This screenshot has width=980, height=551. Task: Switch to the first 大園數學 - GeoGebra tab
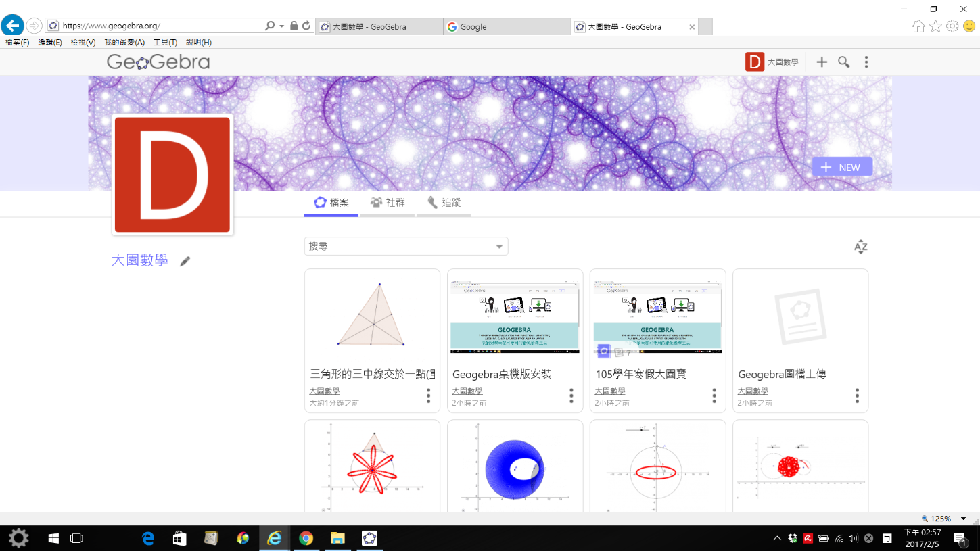pyautogui.click(x=379, y=27)
